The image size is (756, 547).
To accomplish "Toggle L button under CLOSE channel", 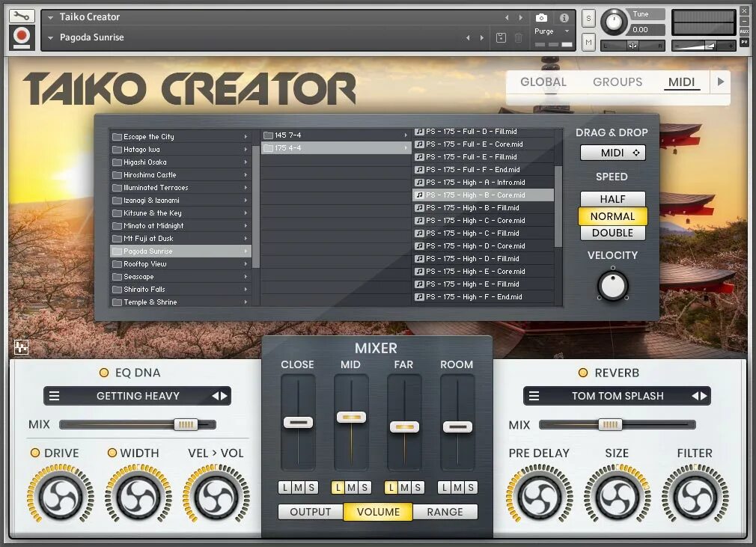I will click(x=285, y=488).
